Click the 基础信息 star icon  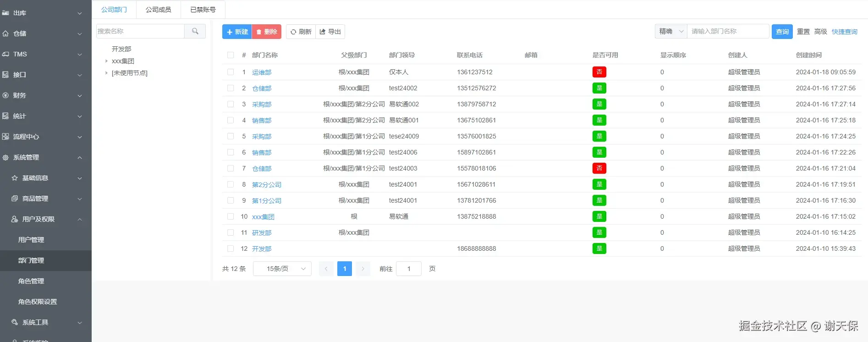click(x=15, y=178)
